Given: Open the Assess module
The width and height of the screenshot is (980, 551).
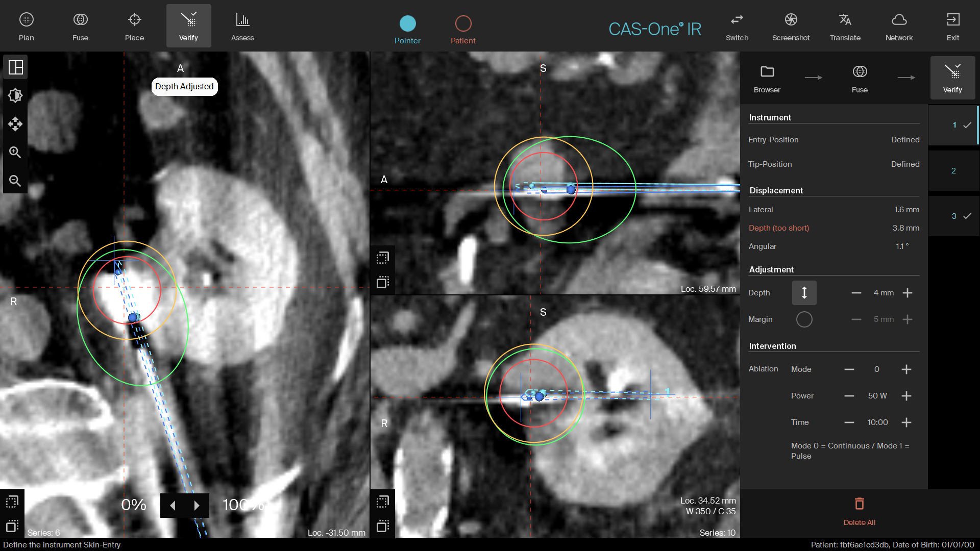Looking at the screenshot, I should [x=242, y=26].
